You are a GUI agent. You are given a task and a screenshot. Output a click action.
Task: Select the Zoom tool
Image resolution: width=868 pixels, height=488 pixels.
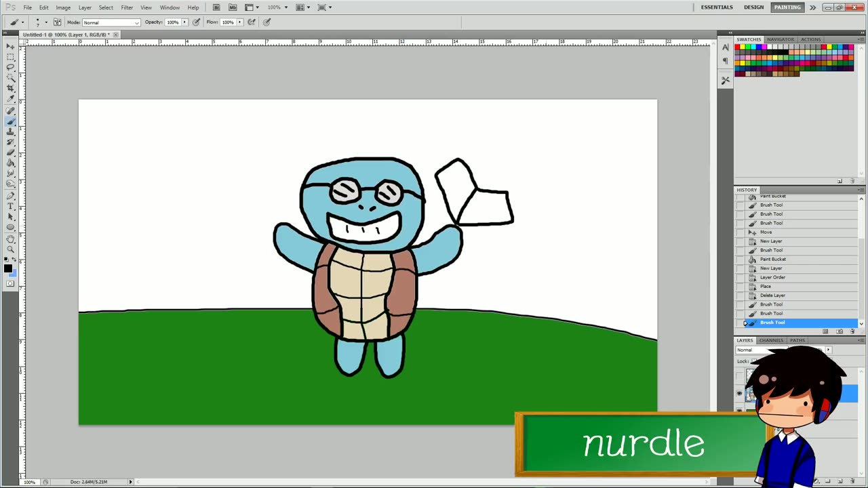point(11,249)
